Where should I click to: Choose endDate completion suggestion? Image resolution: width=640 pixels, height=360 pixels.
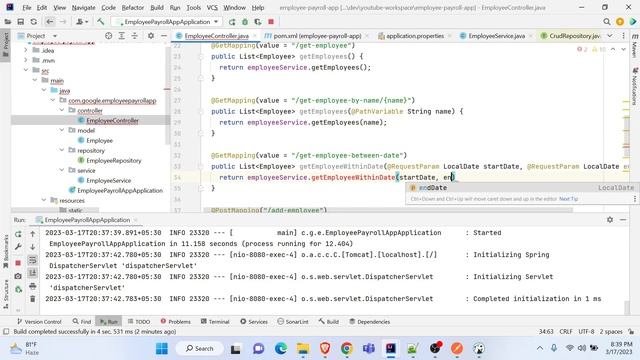pos(521,188)
